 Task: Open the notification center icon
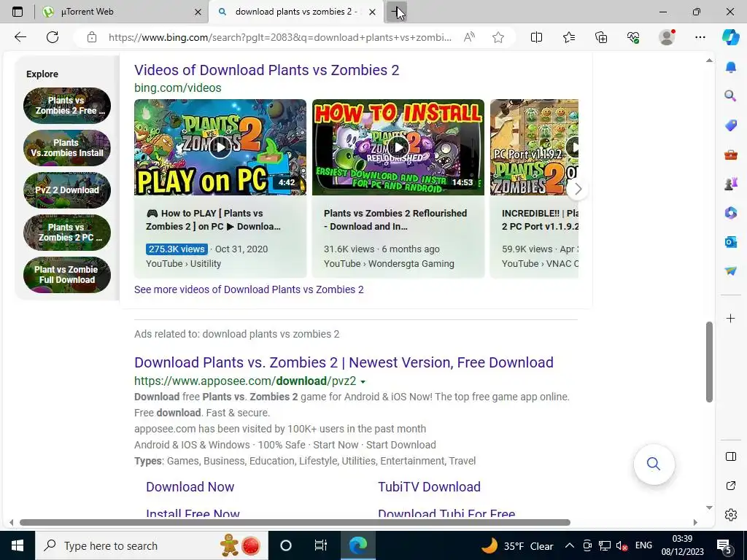724,547
